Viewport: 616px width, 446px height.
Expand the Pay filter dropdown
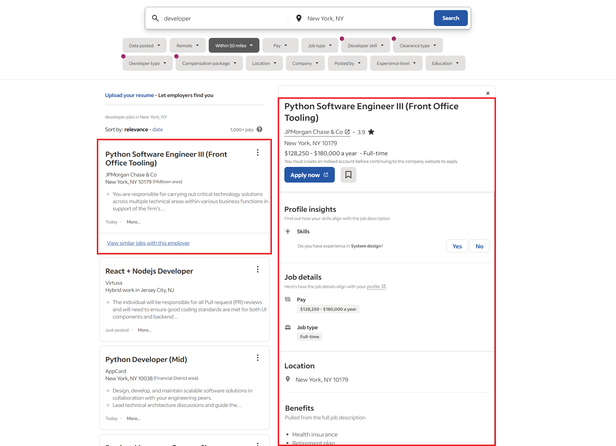pos(280,46)
